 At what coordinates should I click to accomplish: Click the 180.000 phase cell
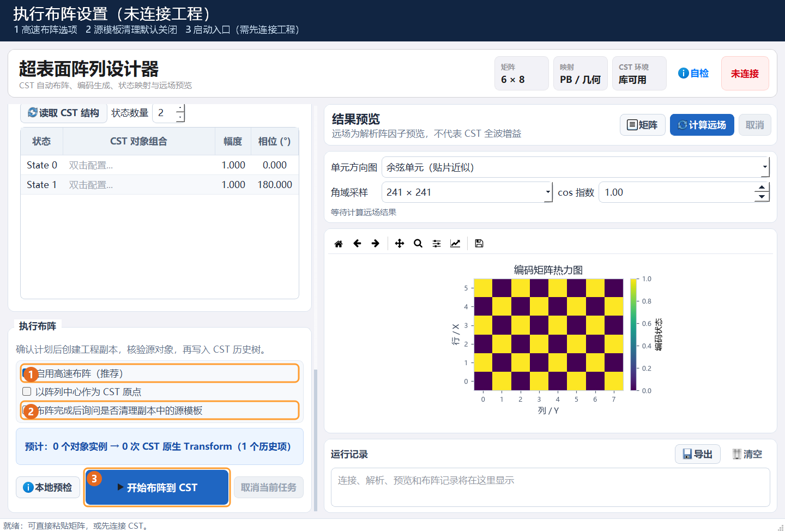pyautogui.click(x=275, y=185)
